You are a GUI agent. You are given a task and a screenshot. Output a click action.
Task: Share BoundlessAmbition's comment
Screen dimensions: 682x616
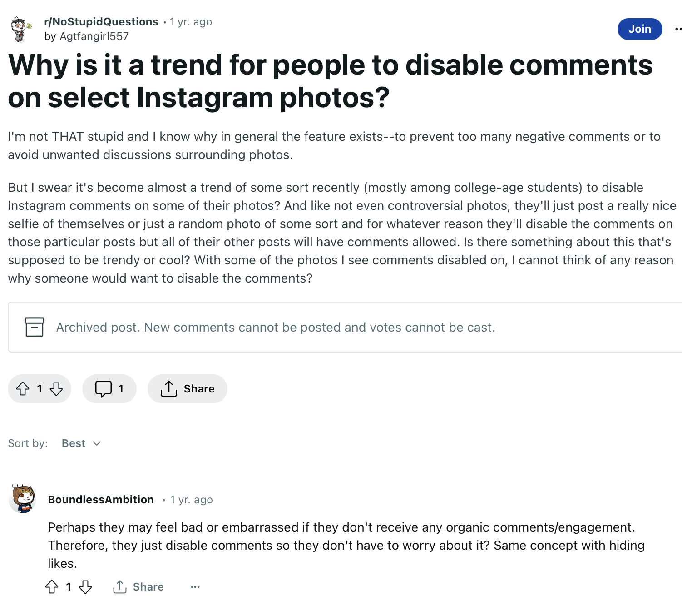pos(138,587)
